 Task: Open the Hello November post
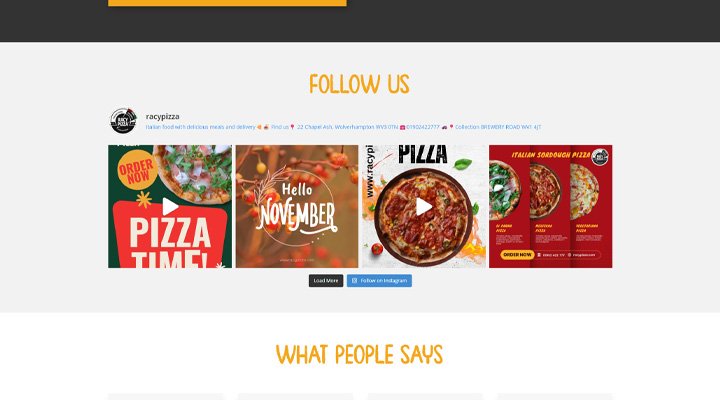297,207
